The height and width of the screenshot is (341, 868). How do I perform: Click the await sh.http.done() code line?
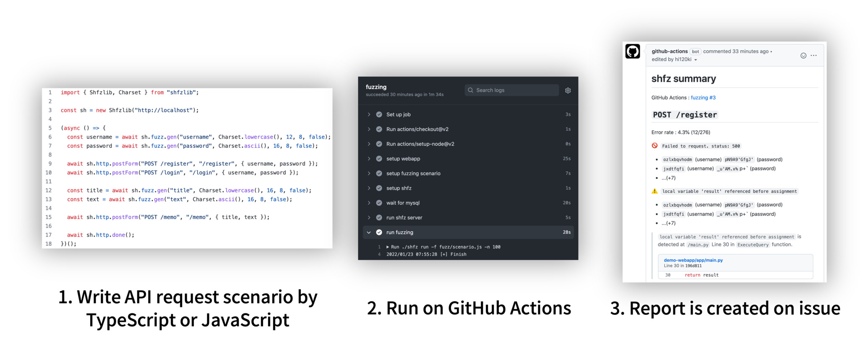101,235
